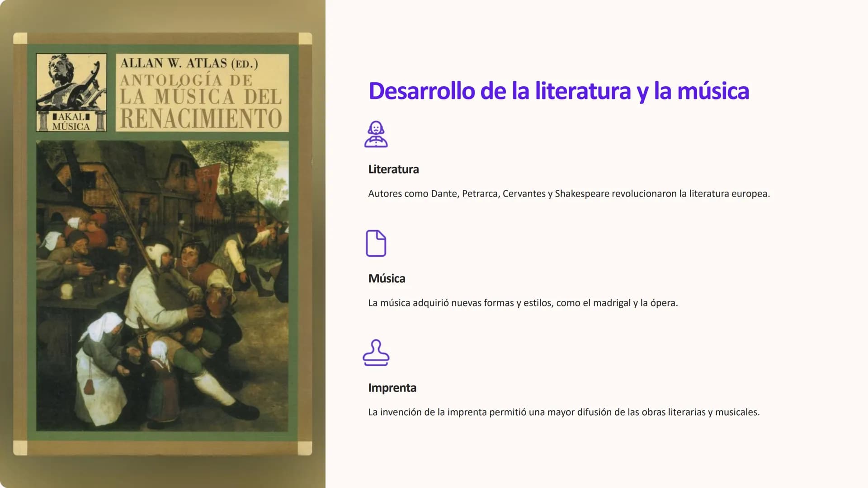Click the document page icon above Música

click(376, 244)
